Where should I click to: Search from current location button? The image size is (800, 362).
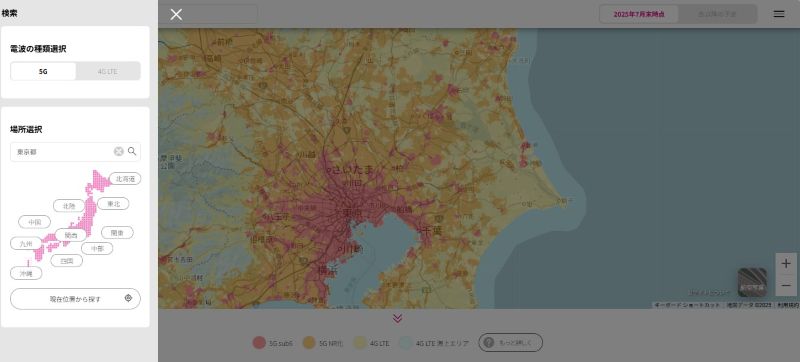(x=76, y=299)
